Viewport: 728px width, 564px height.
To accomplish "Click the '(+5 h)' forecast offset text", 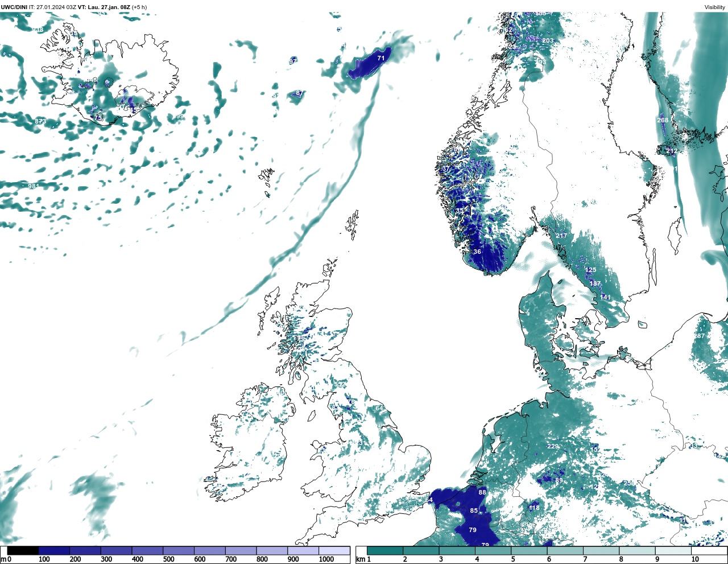I will 139,7.
